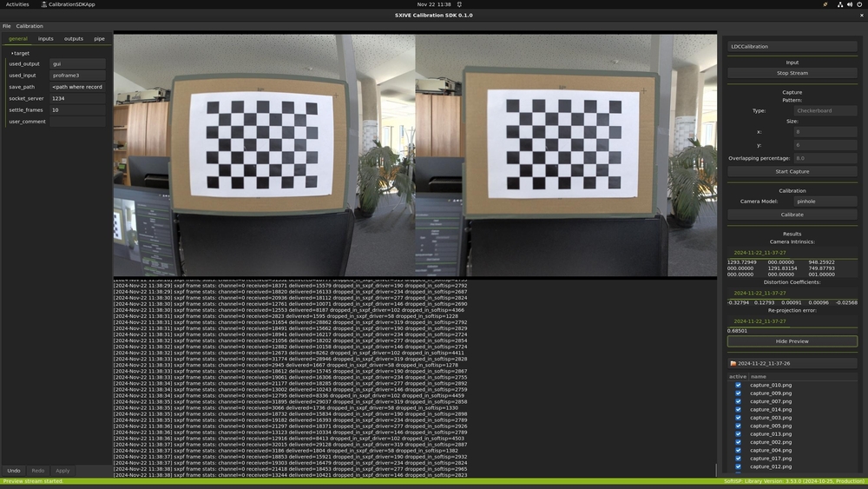The width and height of the screenshot is (868, 489).
Task: Open the network status icon in system tray
Action: click(x=838, y=4)
